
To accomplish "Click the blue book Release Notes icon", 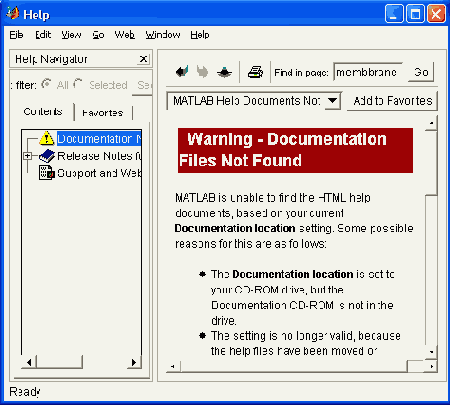I will pos(47,156).
